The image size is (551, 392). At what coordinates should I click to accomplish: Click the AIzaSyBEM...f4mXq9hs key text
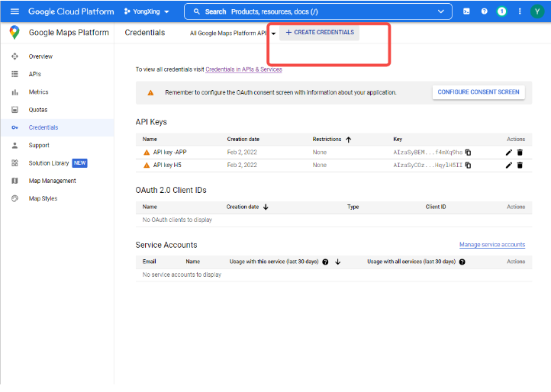(427, 153)
